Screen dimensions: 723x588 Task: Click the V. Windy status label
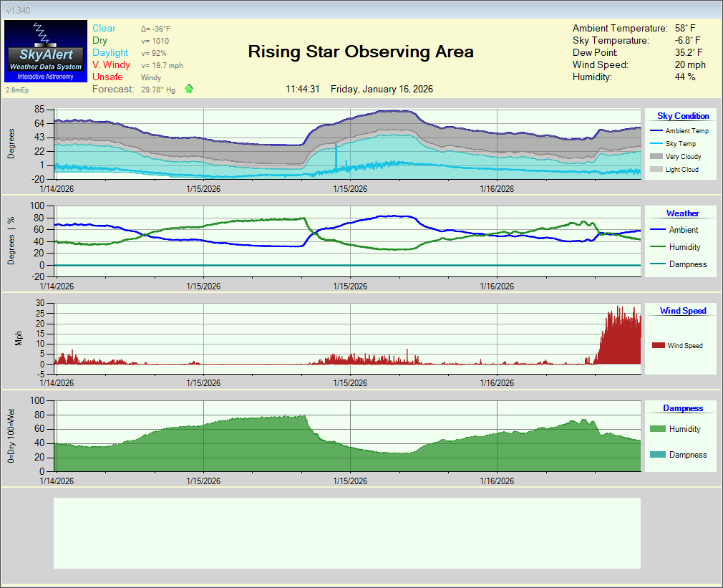coord(110,64)
